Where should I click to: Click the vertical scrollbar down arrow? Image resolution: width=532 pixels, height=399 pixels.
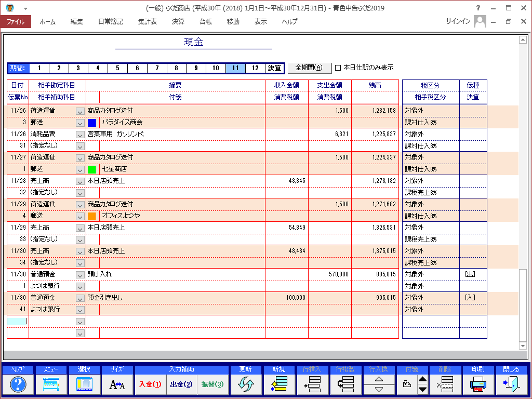pos(523,346)
